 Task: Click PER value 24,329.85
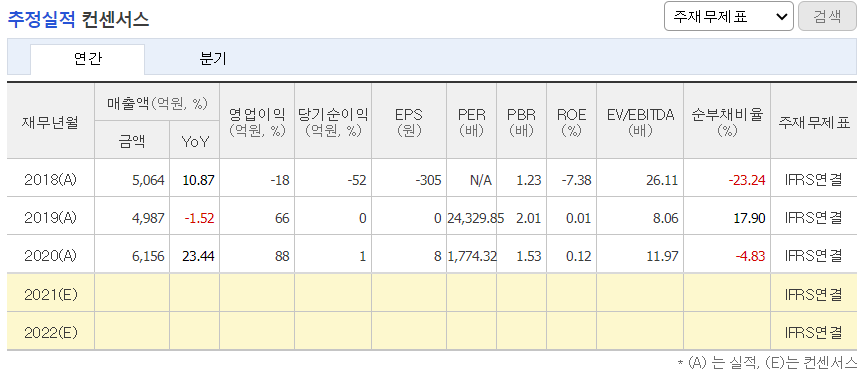pyautogui.click(x=476, y=218)
